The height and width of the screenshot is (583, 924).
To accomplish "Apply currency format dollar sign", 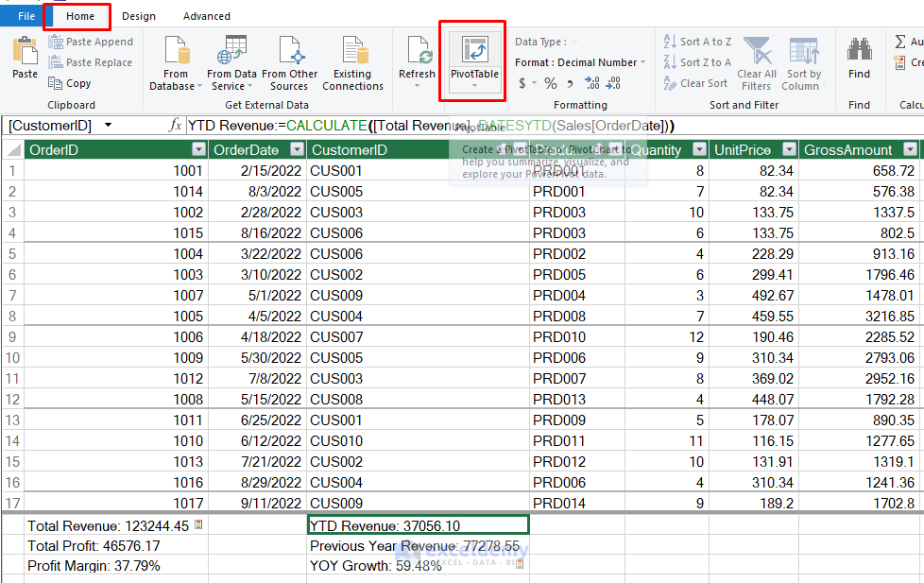I will point(522,84).
